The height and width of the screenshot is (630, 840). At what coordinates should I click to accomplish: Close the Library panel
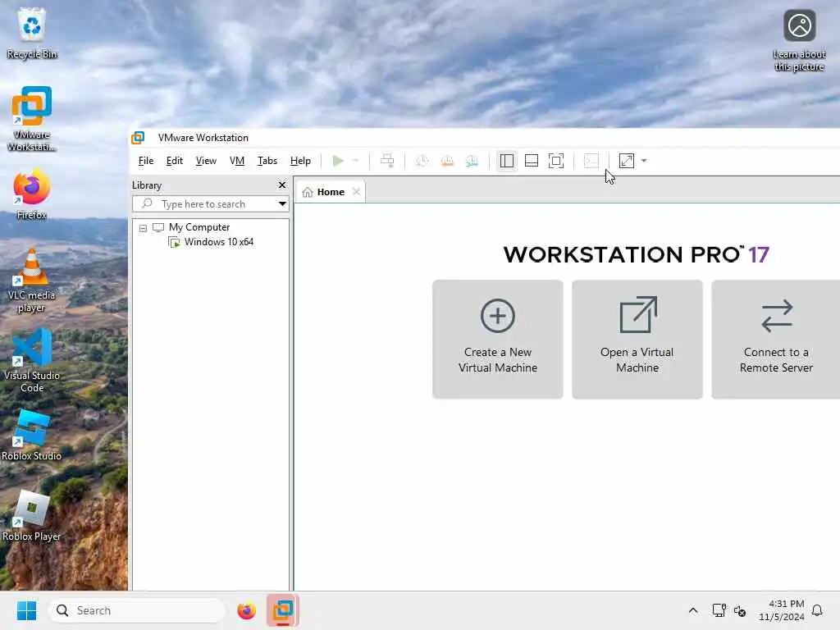coord(282,185)
